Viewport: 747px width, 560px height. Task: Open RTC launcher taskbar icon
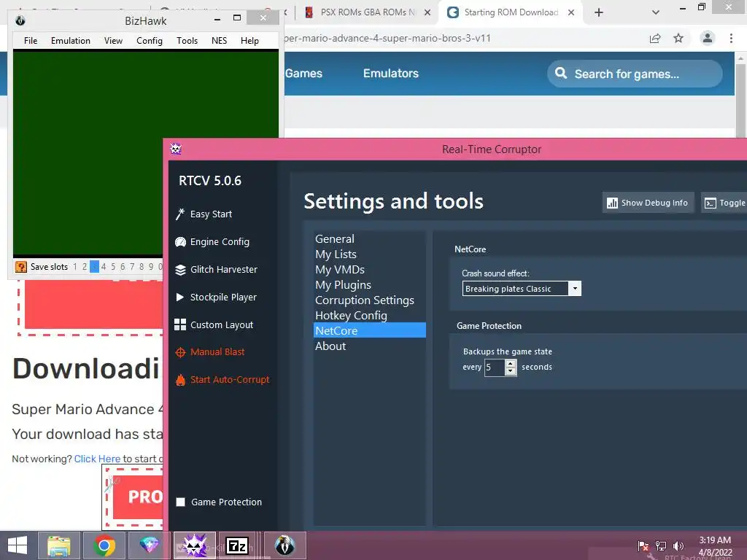(194, 545)
